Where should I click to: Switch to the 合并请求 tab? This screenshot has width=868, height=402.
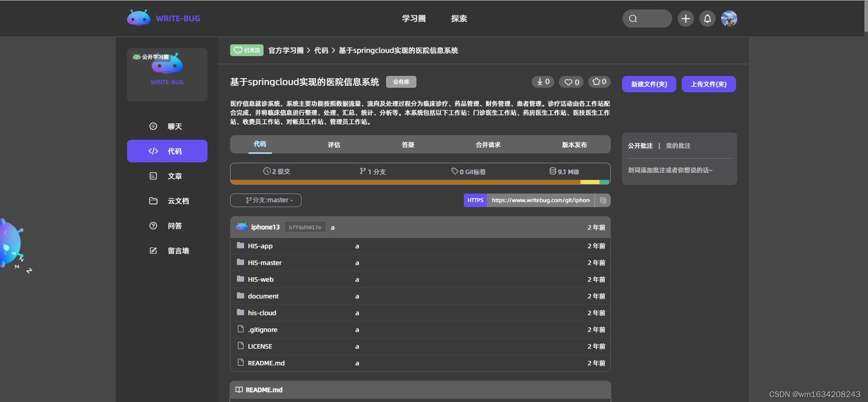pyautogui.click(x=488, y=145)
